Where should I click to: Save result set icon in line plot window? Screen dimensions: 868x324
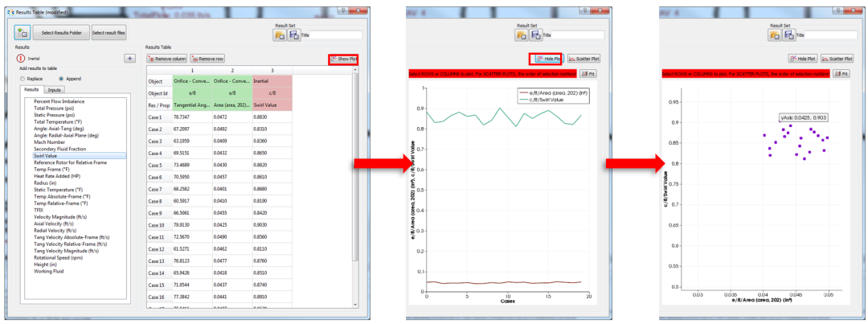point(535,35)
